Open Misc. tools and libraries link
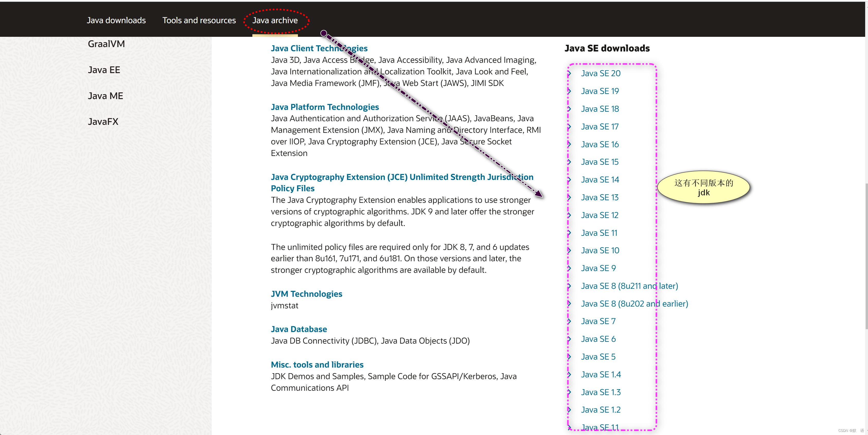Screen dimensions: 868x435 (x=317, y=364)
